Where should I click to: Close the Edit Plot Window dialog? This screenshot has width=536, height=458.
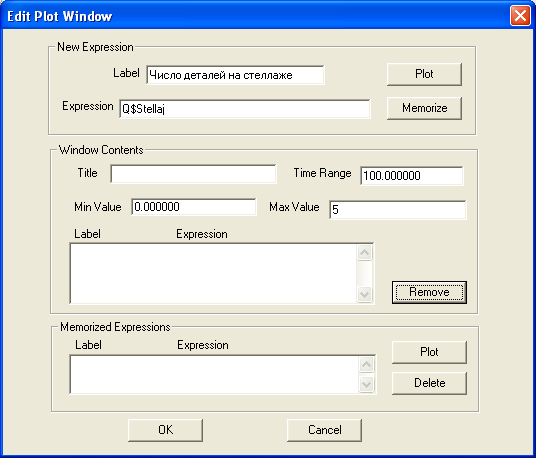pyautogui.click(x=520, y=16)
